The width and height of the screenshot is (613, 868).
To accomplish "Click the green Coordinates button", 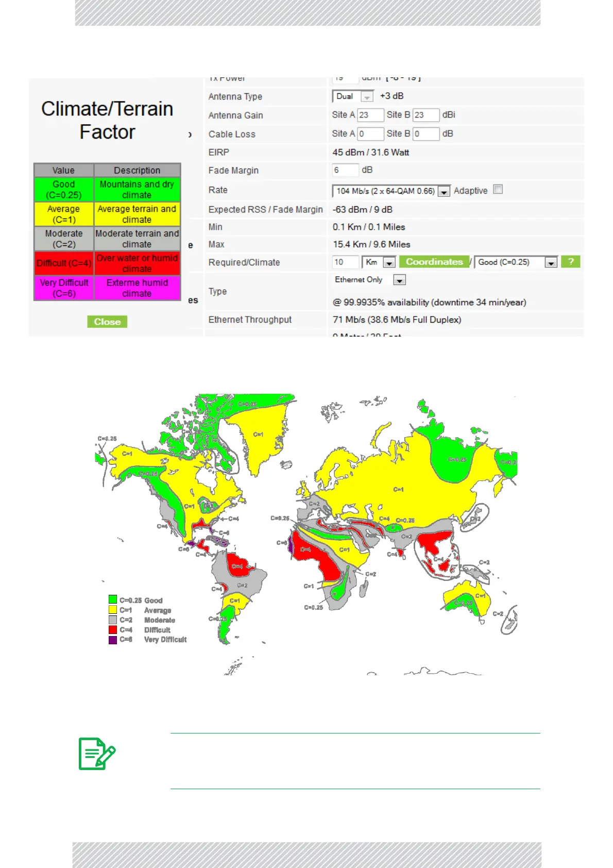I will tap(434, 262).
